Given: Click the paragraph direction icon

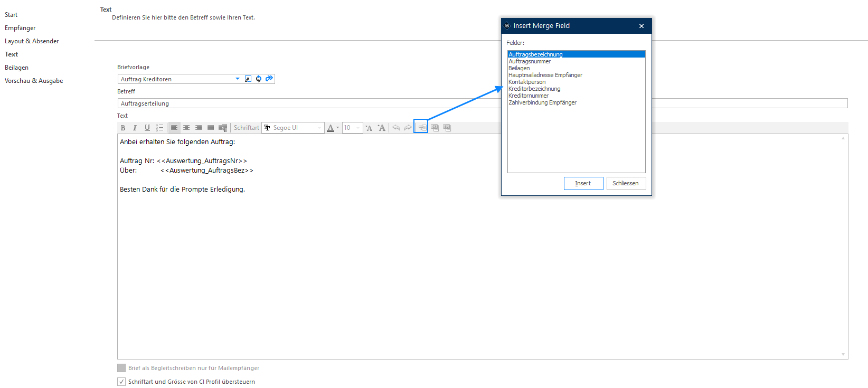Looking at the screenshot, I should [x=223, y=128].
